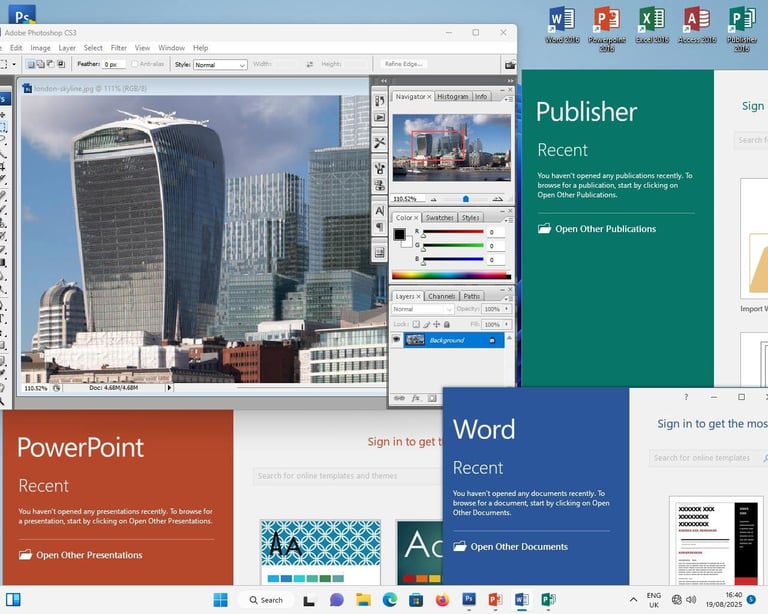Open Word 2016 desktop shortcut
Image resolution: width=768 pixels, height=614 pixels.
[562, 25]
